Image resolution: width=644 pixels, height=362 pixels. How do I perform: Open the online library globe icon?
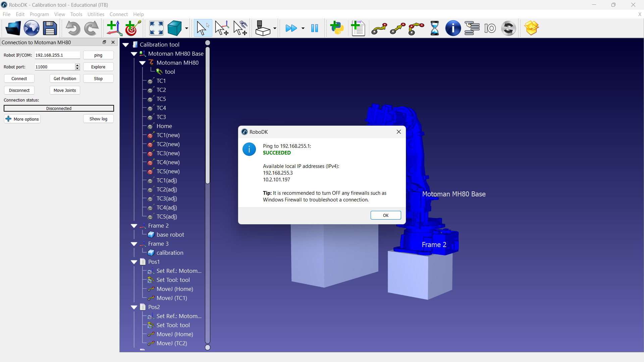[31, 28]
